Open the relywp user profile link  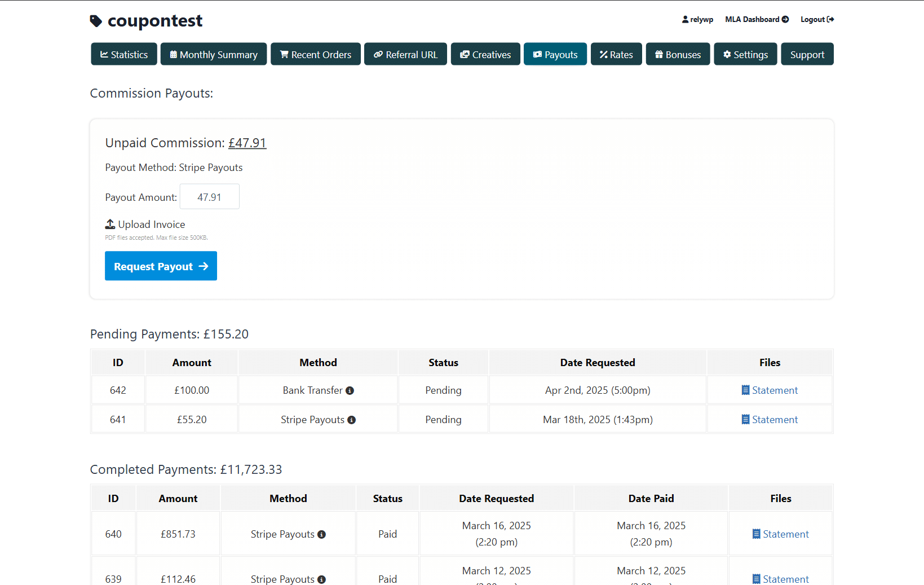pos(697,19)
